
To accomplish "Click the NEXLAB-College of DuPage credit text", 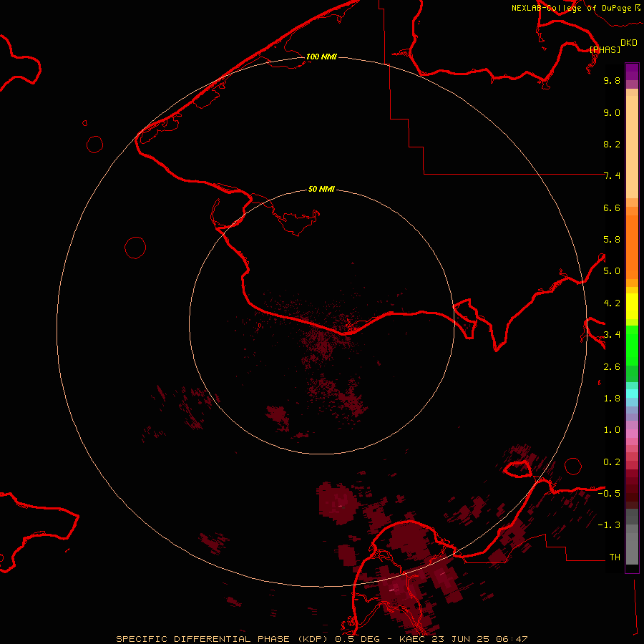I will click(571, 8).
